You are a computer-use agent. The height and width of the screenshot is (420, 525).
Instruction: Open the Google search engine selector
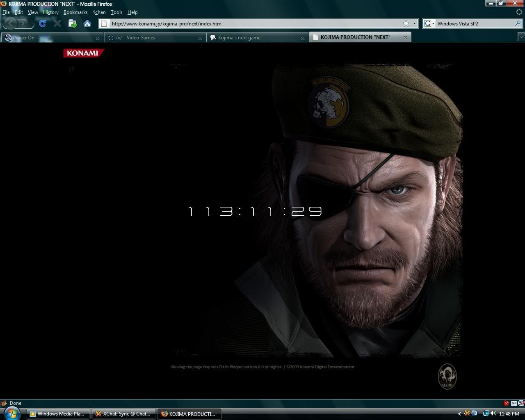tap(429, 23)
